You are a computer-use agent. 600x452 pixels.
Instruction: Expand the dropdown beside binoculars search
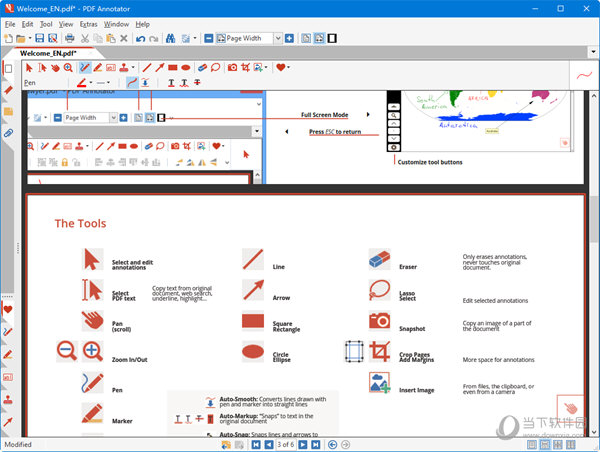click(195, 38)
